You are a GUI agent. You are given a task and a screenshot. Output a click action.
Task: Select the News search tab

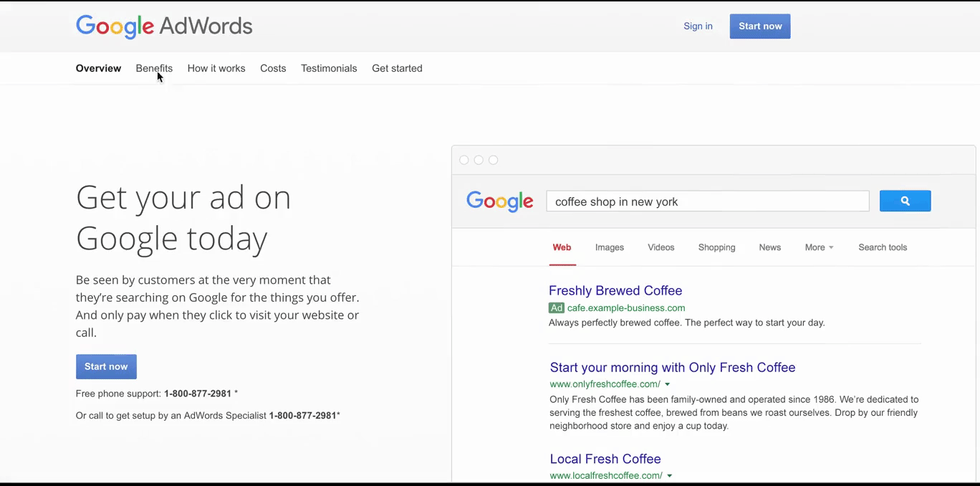(x=770, y=247)
